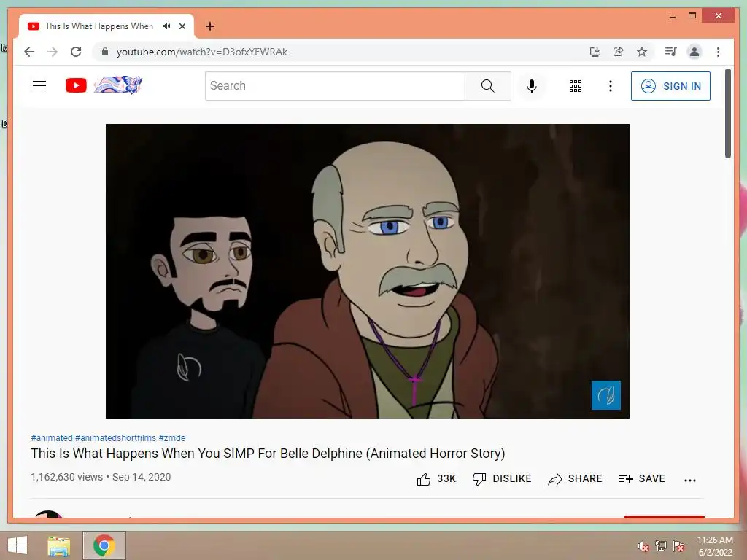
Task: Open the Chrome three-dot menu
Action: [718, 52]
